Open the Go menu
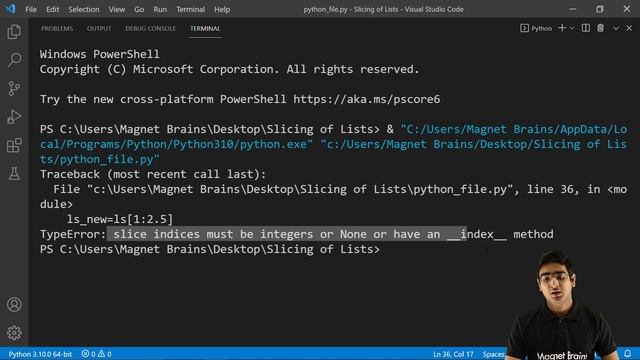 (139, 9)
